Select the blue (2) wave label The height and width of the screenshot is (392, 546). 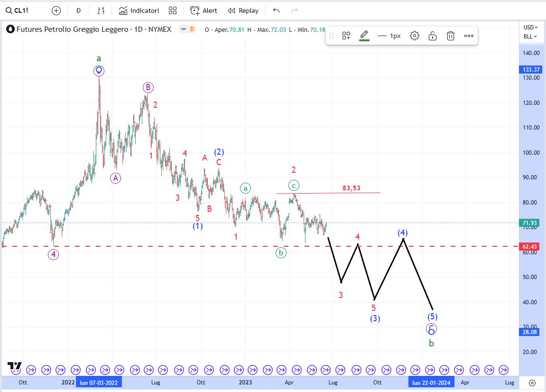coord(219,152)
